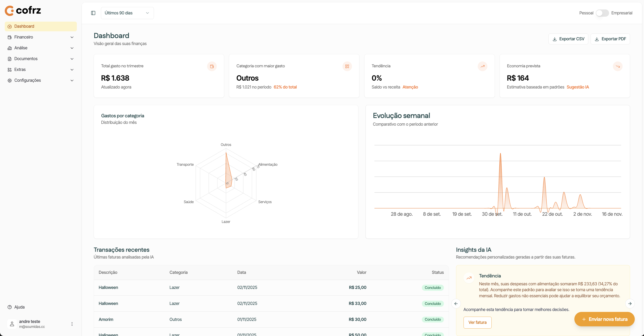Image resolution: width=644 pixels, height=336 pixels.
Task: Switch Pessoal to Empresarial toggle
Action: (602, 13)
